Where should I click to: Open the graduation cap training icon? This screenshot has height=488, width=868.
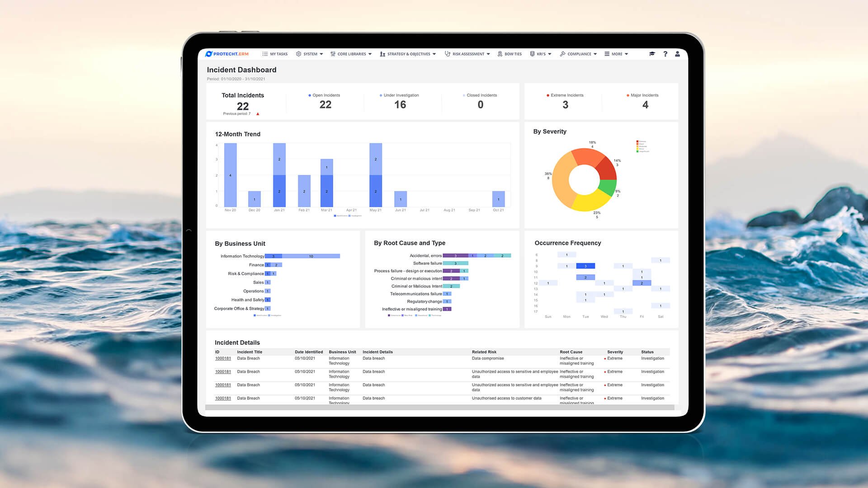[x=651, y=54]
